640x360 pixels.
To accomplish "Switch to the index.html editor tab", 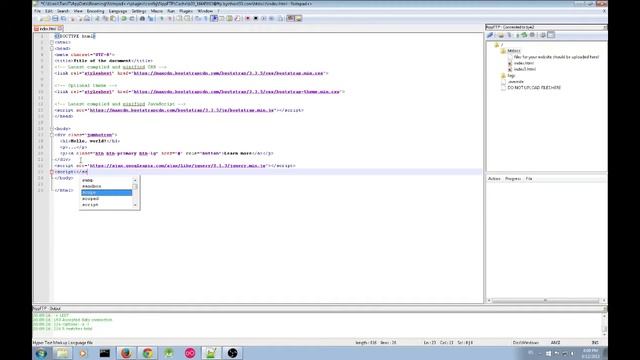I will pos(48,29).
